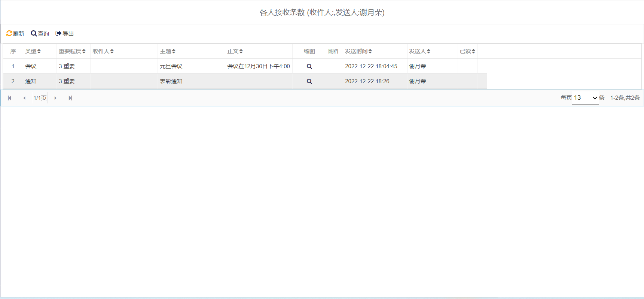644x299 pixels.
Task: Click the 1/1页 page indicator field
Action: coord(40,98)
